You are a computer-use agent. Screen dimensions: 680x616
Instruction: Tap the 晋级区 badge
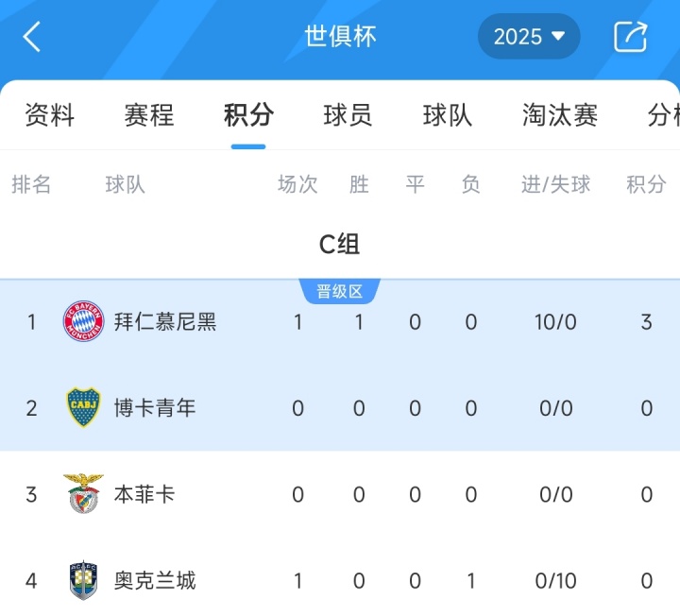tap(339, 292)
